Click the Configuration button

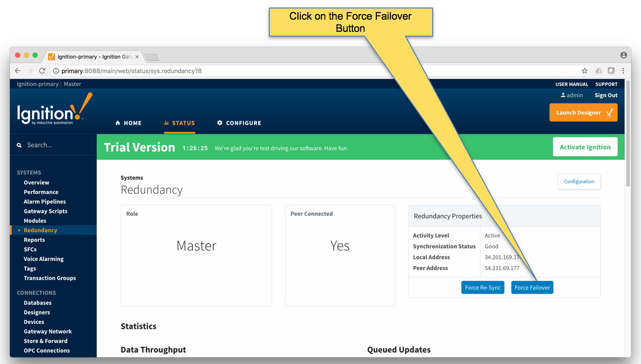coord(579,182)
